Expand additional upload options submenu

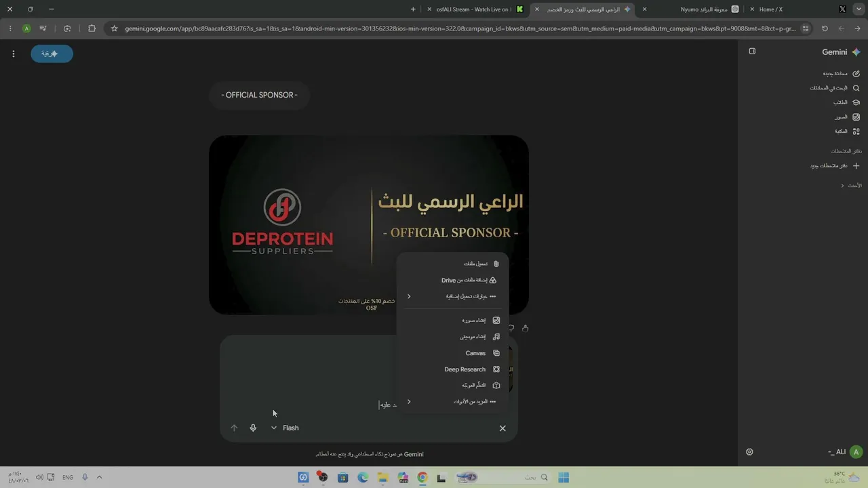[x=452, y=296]
